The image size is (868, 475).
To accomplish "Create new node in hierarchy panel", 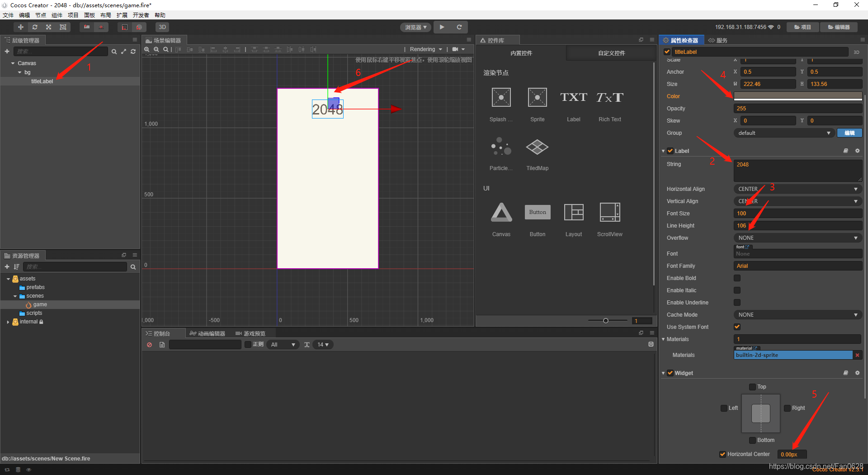I will pos(7,52).
